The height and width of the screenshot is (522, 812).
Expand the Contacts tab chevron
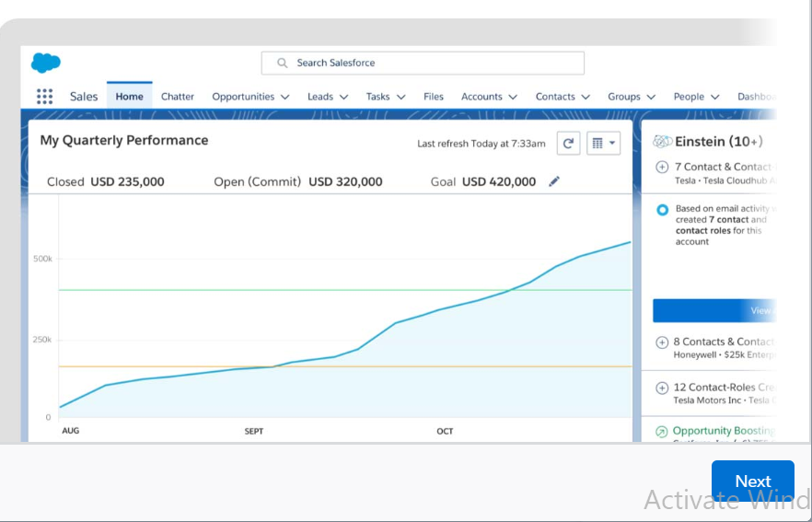(x=586, y=97)
